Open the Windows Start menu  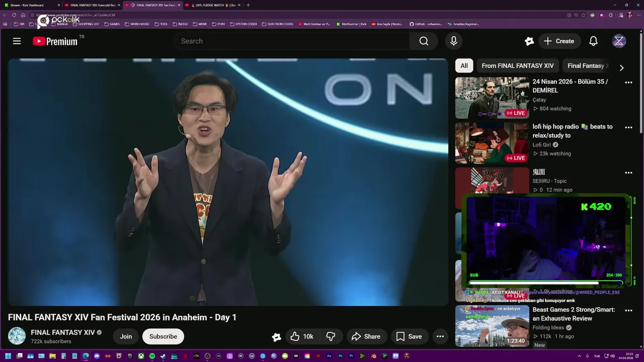[8, 356]
